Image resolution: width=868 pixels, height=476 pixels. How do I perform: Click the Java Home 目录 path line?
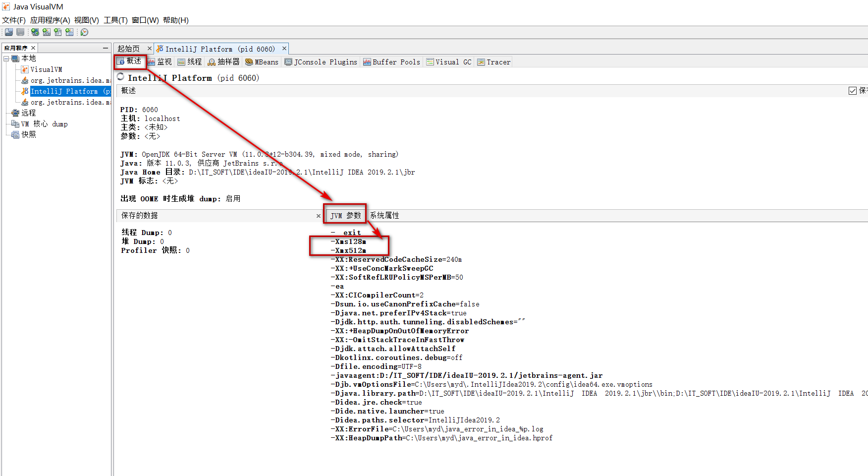[x=268, y=172]
